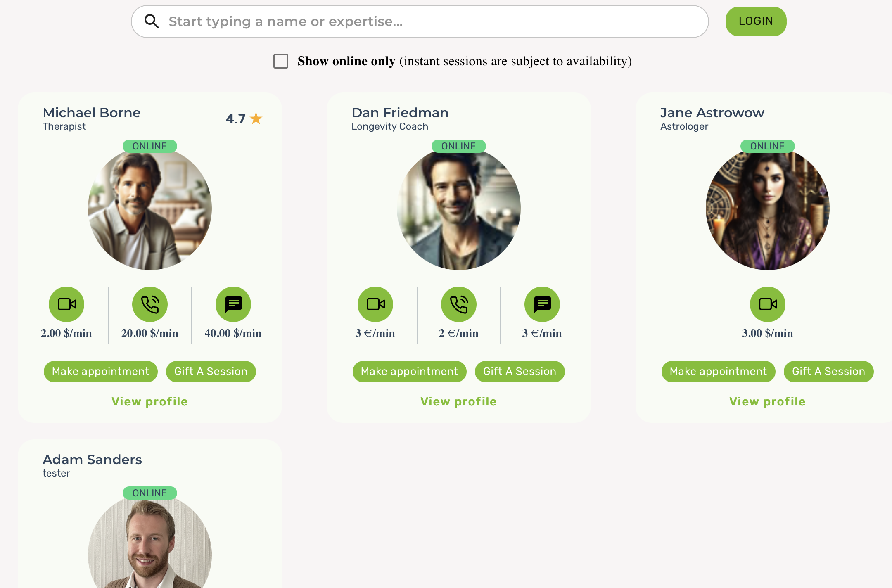Image resolution: width=892 pixels, height=588 pixels.
Task: Click the search magnifier icon
Action: point(152,21)
